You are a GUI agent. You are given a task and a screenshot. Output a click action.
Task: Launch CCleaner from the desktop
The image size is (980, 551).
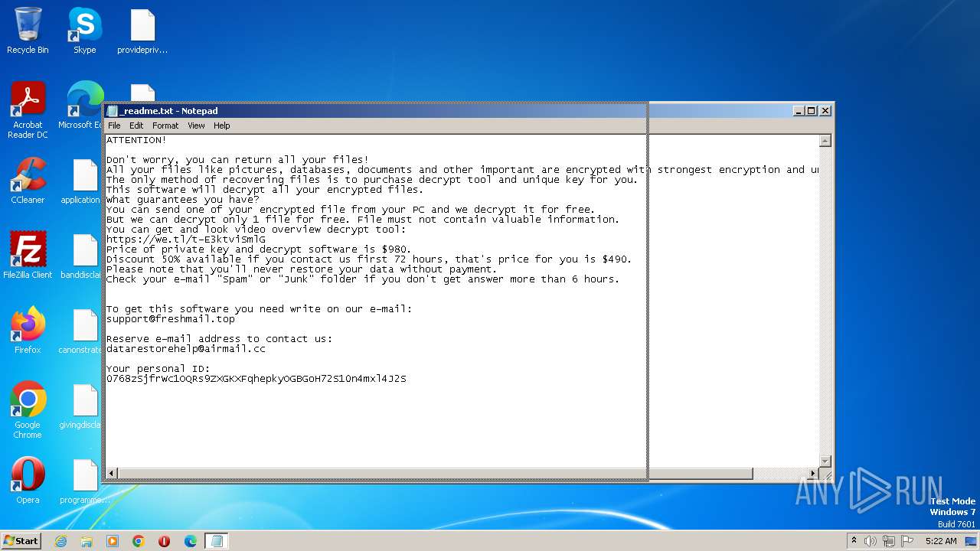pos(28,181)
